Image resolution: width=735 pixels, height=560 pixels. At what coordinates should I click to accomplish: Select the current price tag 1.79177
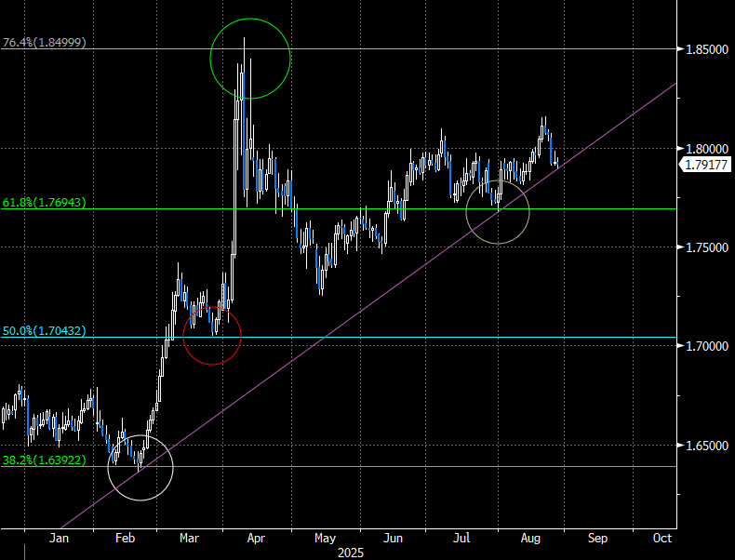(705, 165)
